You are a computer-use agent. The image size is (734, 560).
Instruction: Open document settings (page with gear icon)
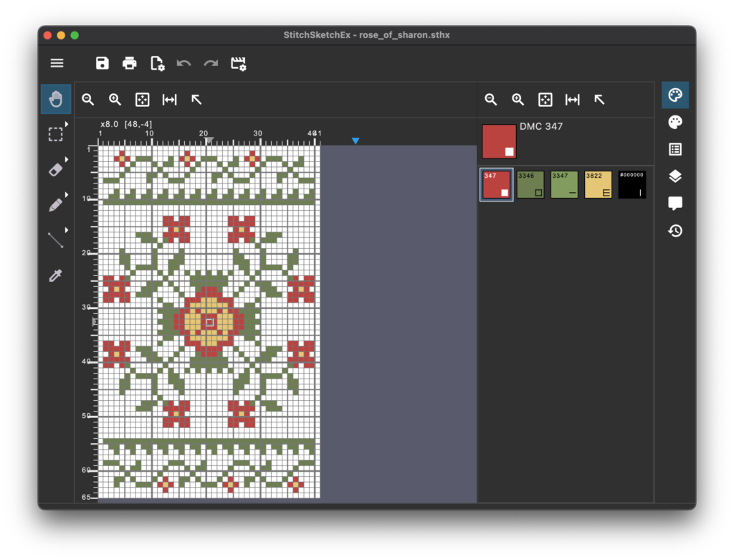point(157,63)
